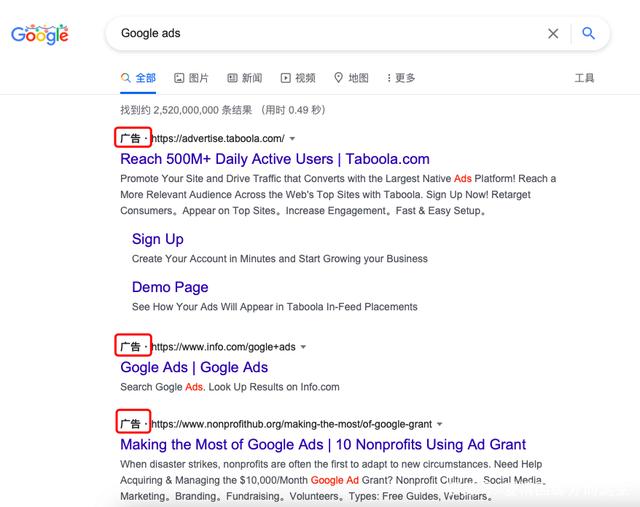Expand dropdown arrow beside advertise.taboola.com URL
This screenshot has height=507, width=640.
pyautogui.click(x=292, y=139)
